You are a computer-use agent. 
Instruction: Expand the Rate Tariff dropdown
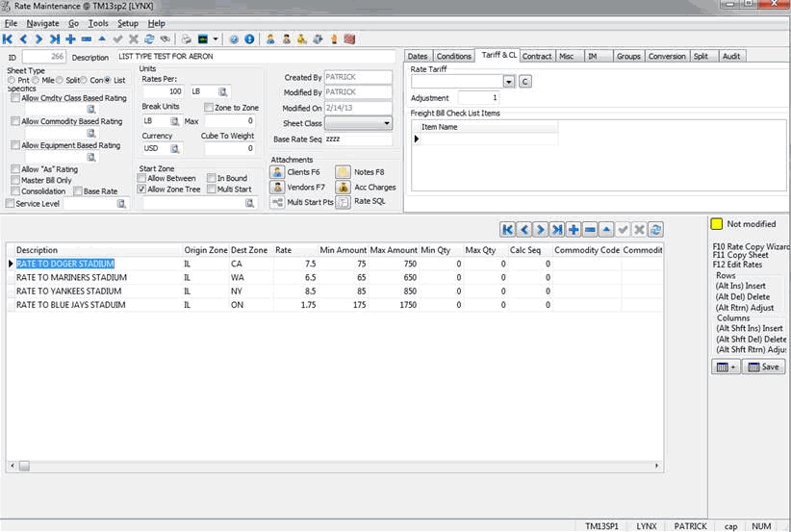[510, 82]
